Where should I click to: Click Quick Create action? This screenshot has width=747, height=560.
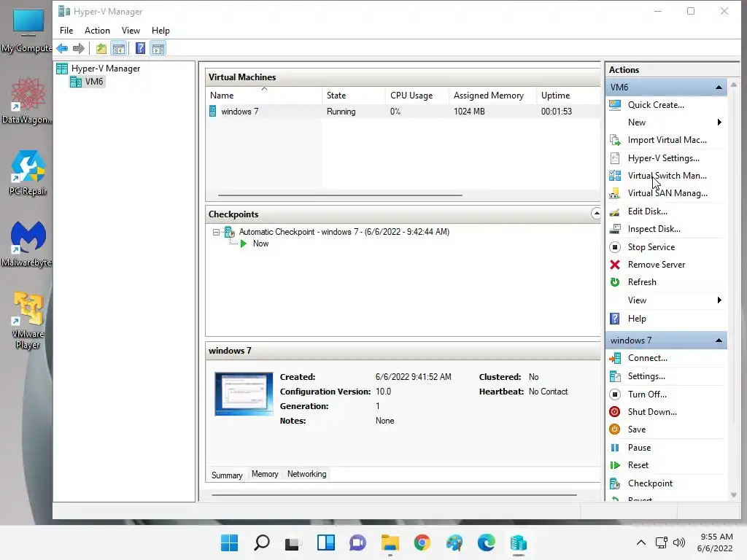[x=656, y=105]
